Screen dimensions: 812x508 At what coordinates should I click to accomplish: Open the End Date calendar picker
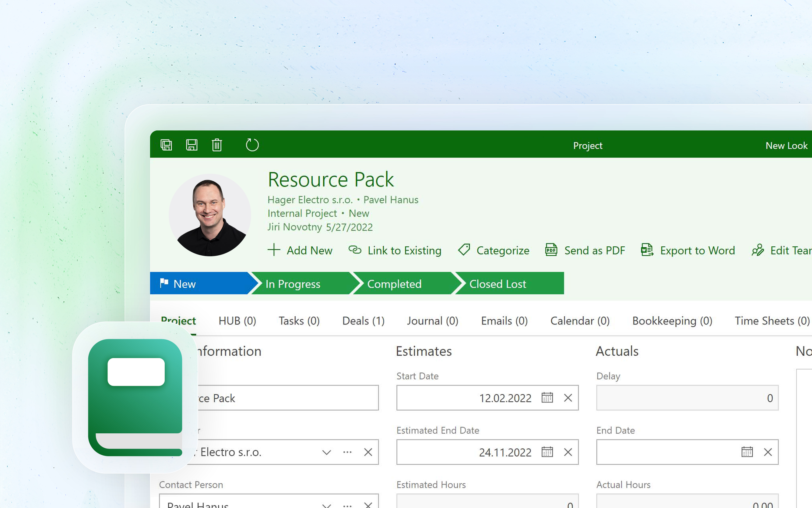click(747, 452)
